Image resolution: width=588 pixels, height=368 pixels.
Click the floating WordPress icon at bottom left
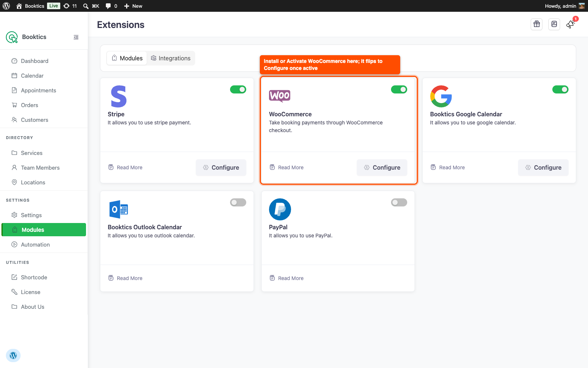(x=13, y=355)
